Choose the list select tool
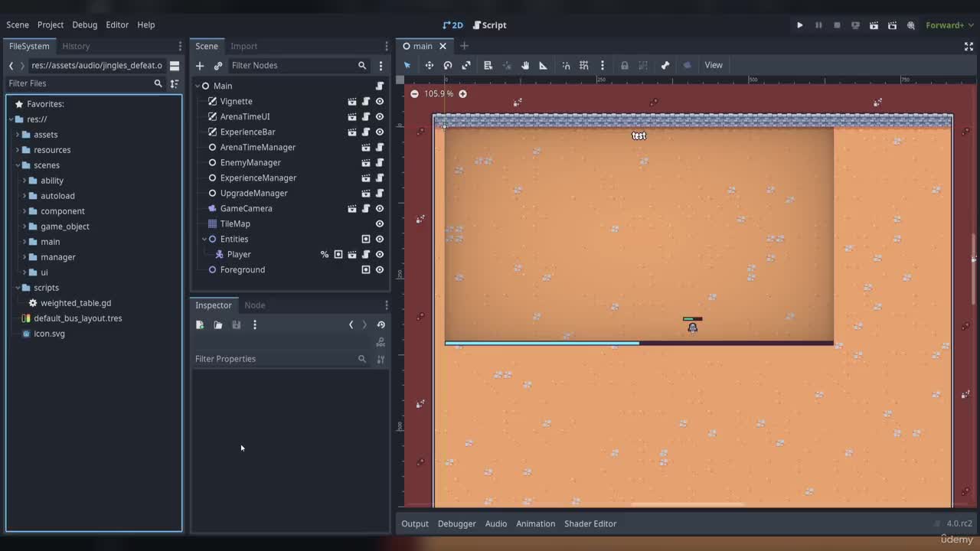 tap(488, 65)
